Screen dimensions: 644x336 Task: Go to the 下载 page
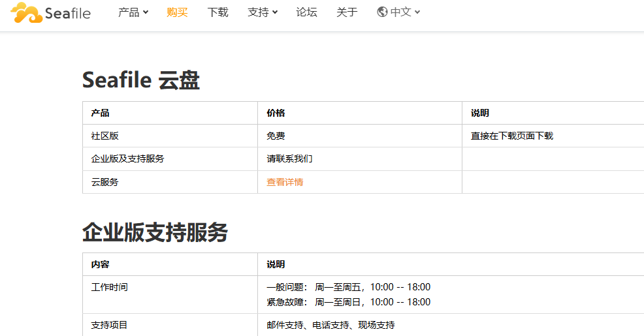tap(217, 12)
